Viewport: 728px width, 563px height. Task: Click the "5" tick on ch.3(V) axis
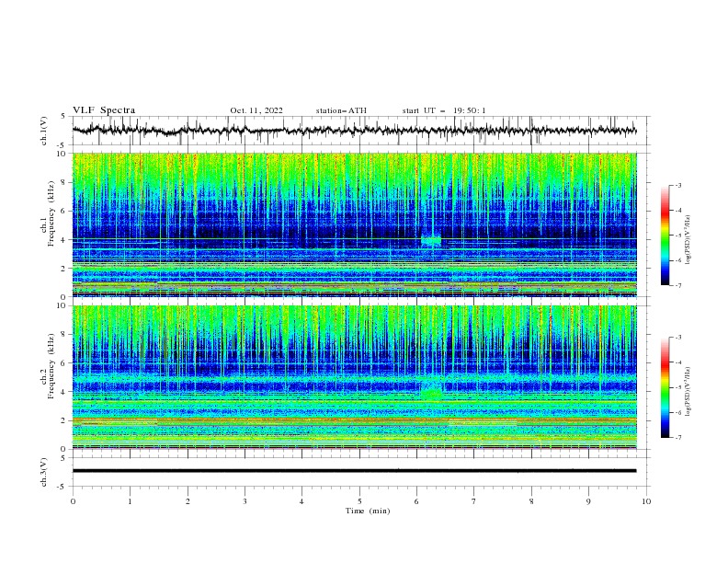[64, 458]
